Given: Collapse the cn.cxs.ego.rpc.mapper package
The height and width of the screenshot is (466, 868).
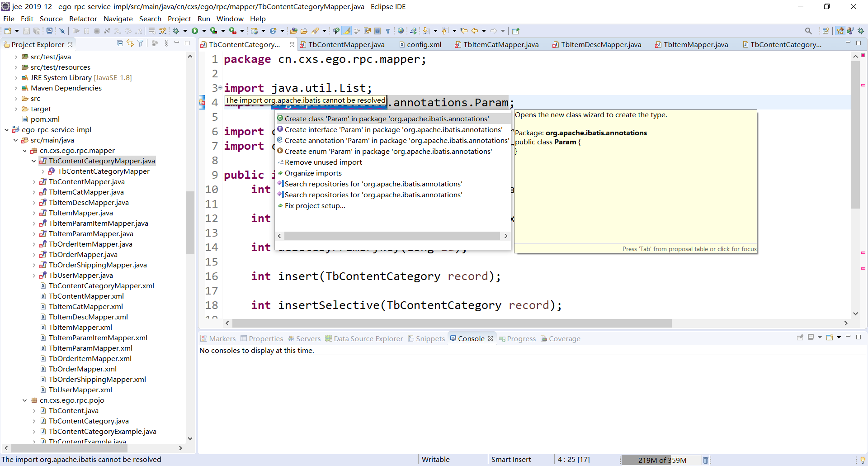Looking at the screenshot, I should [24, 151].
